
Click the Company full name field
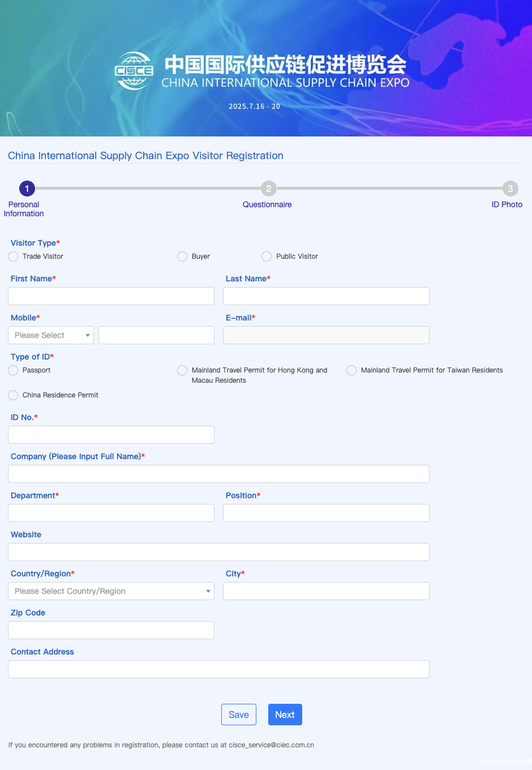pyautogui.click(x=218, y=474)
